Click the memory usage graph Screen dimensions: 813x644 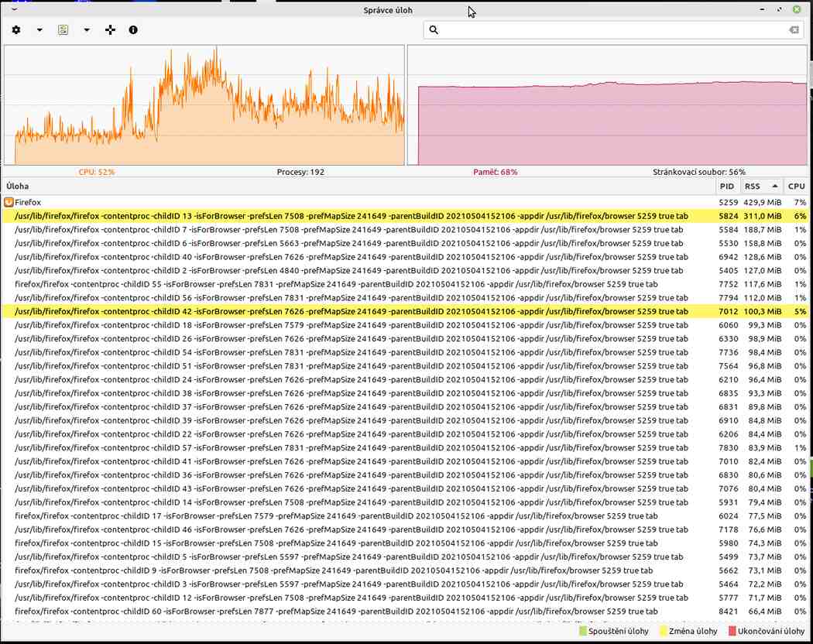608,104
